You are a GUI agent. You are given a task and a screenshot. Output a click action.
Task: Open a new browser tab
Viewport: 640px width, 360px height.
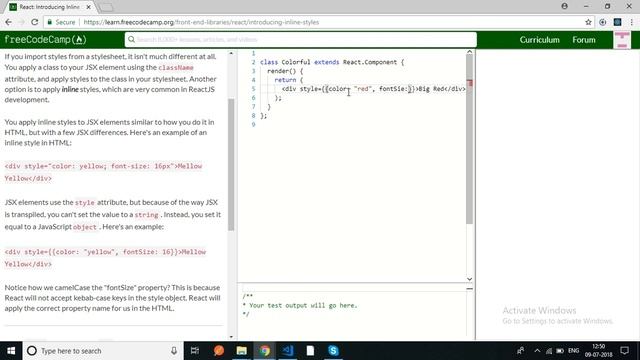point(107,7)
